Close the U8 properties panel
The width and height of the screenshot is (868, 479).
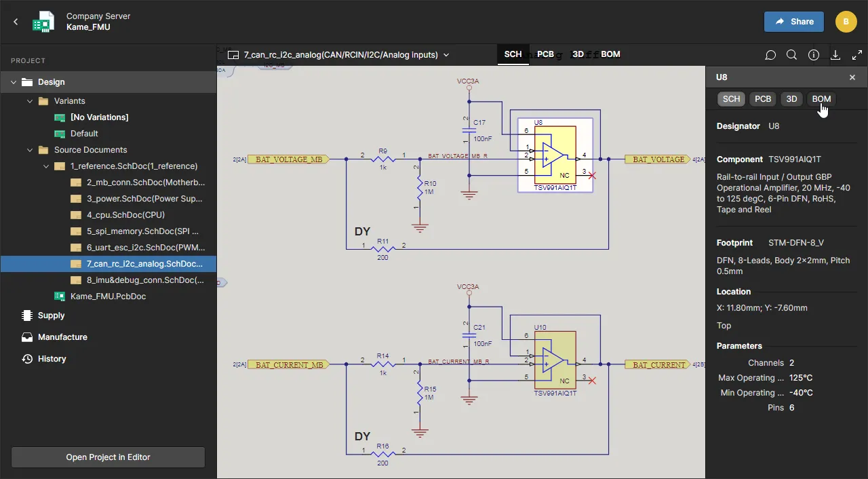pos(852,77)
